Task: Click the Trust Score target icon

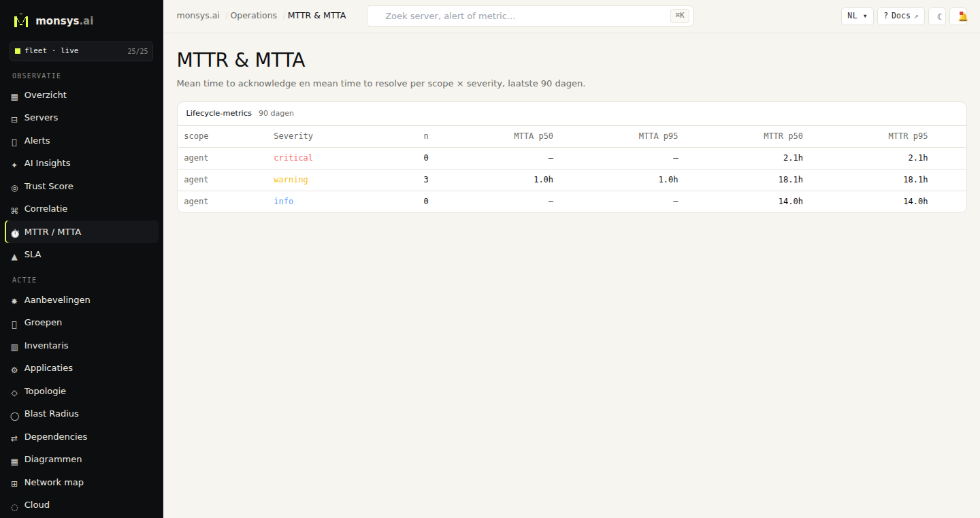Action: (x=14, y=187)
